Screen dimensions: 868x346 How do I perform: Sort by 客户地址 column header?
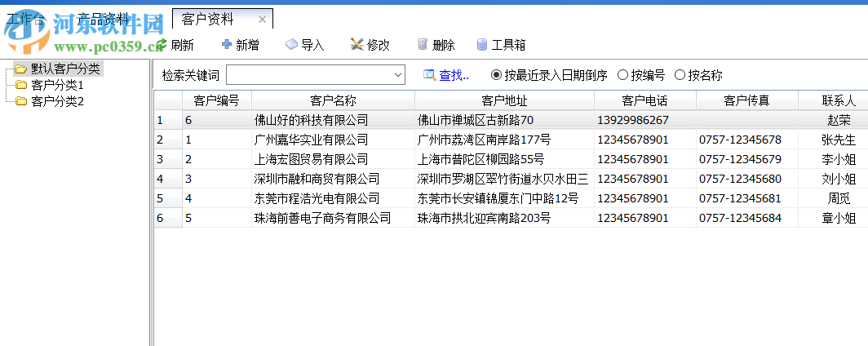pos(504,100)
